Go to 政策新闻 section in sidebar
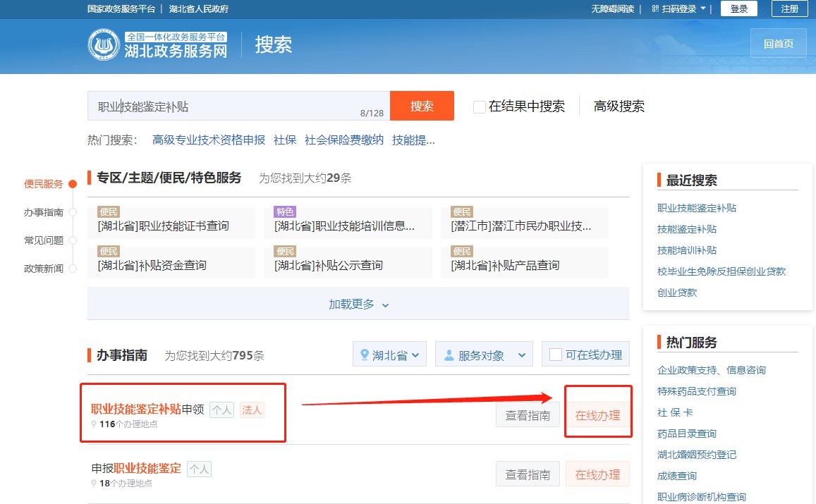 44,269
